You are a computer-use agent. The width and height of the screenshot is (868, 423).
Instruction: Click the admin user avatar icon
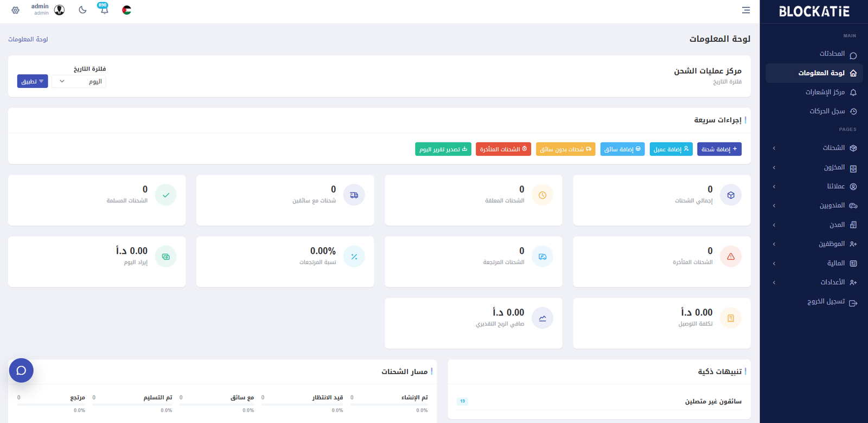click(x=59, y=10)
